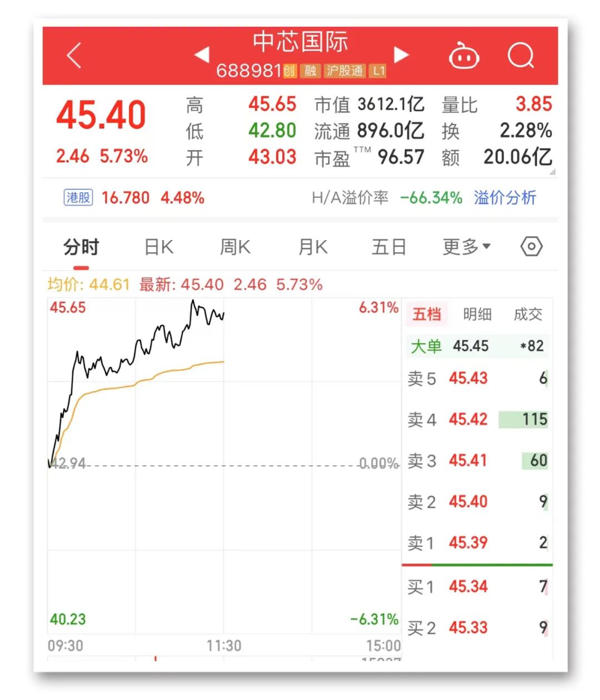Tap the 港股 tag
This screenshot has width=600, height=700.
click(x=78, y=197)
